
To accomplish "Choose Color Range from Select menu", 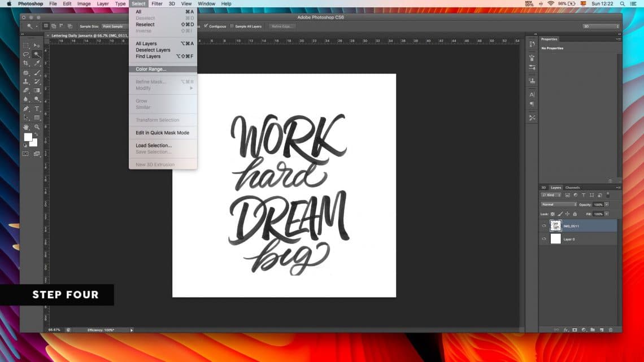I will coord(163,69).
